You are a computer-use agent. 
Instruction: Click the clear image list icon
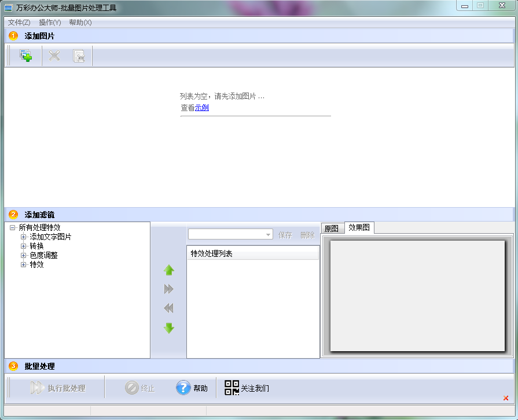pyautogui.click(x=79, y=56)
